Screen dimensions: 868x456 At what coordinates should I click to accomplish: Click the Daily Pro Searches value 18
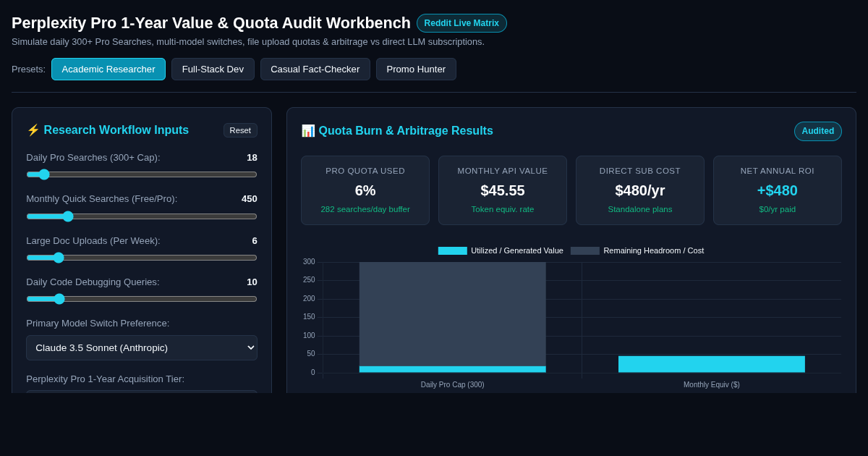tap(252, 158)
